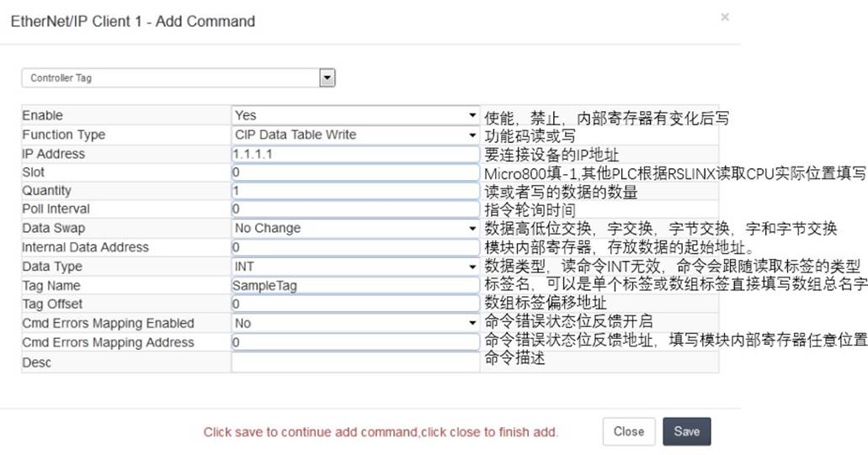The image size is (868, 455).
Task: Focus the Poll Interval field
Action: point(355,209)
